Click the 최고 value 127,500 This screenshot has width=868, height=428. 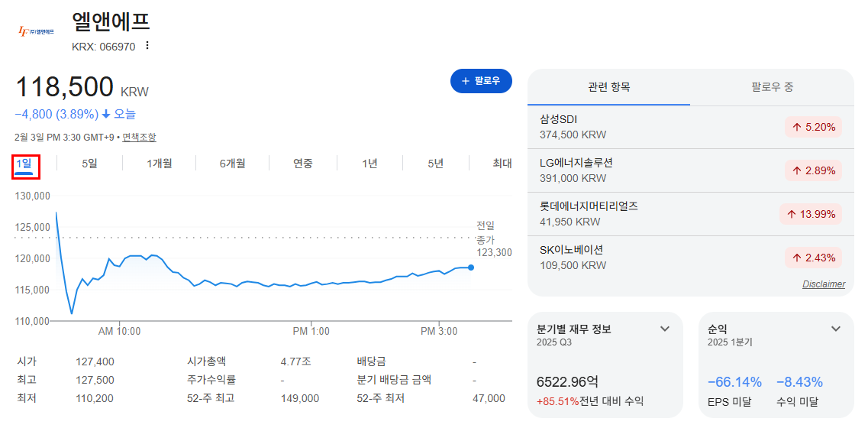(x=95, y=381)
